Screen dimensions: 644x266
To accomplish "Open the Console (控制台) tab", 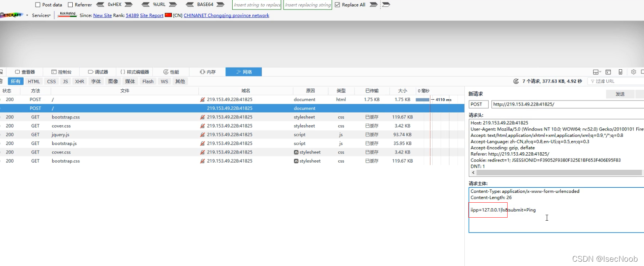I will tap(61, 72).
